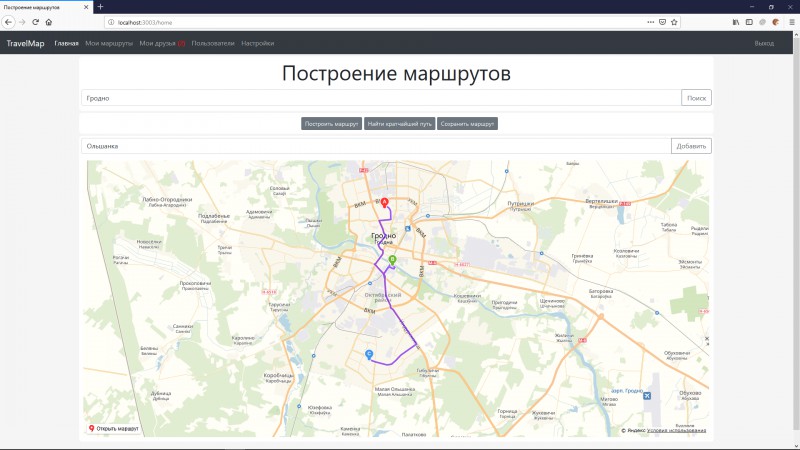
Task: Click the Подлабенье map label
Action: (214, 216)
